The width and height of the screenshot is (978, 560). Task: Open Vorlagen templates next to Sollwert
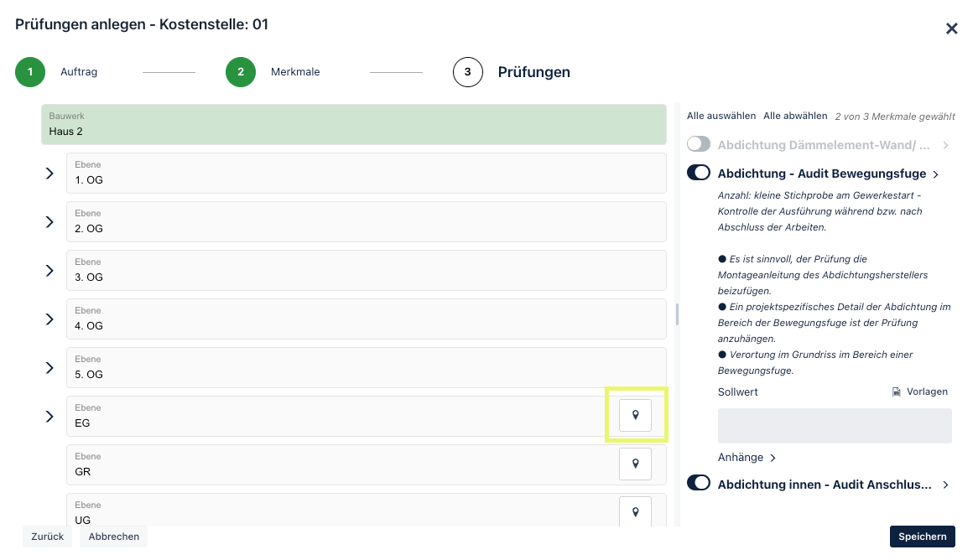[920, 391]
